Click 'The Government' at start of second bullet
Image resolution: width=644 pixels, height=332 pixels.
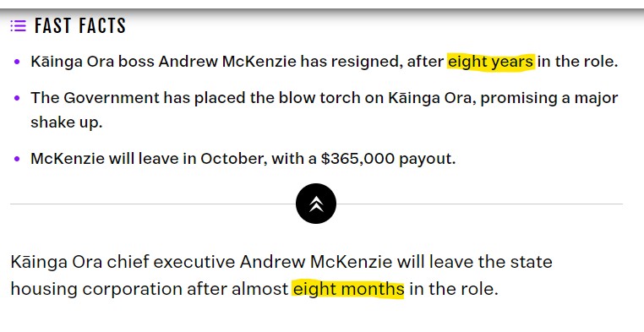point(95,98)
